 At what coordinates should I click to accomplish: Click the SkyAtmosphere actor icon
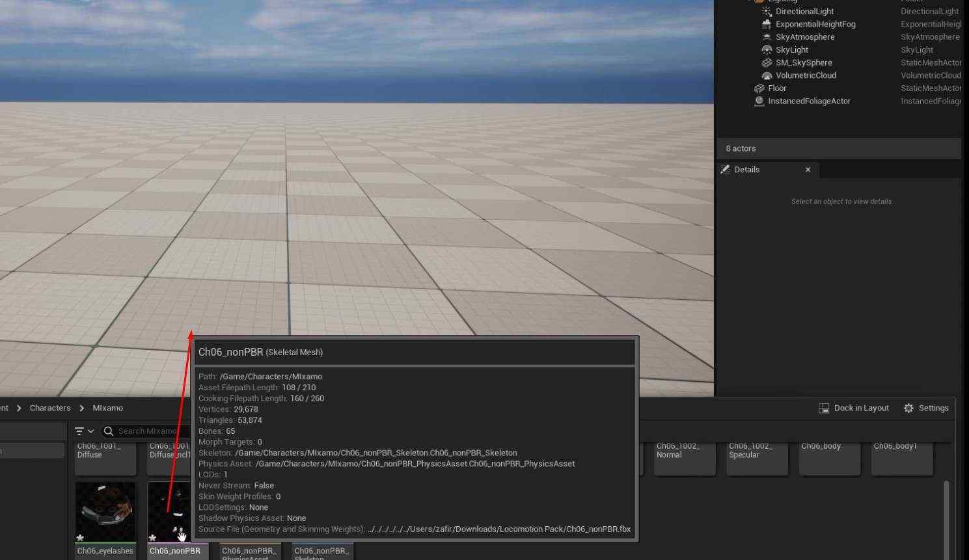coord(767,37)
